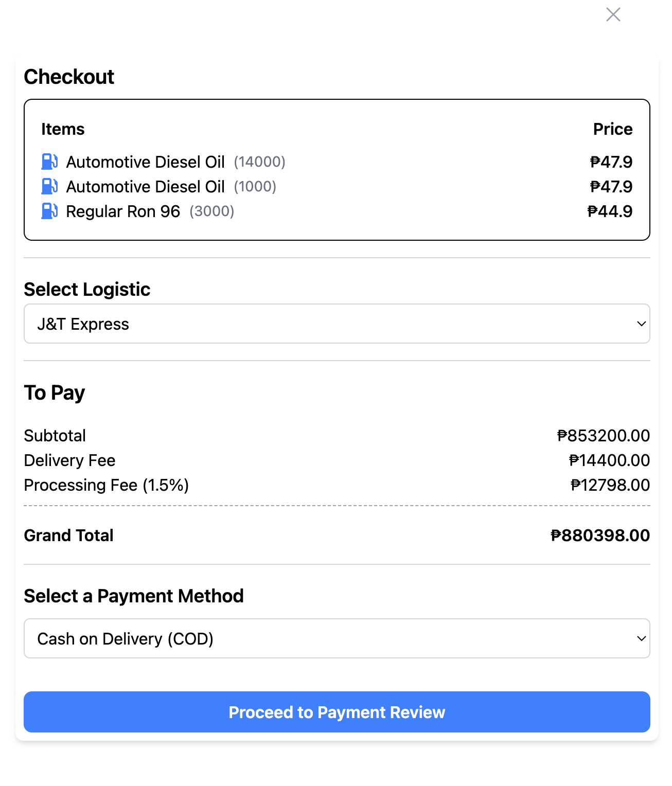Click chevron on Cash on Delivery selector
This screenshot has height=786, width=672.
tap(641, 638)
